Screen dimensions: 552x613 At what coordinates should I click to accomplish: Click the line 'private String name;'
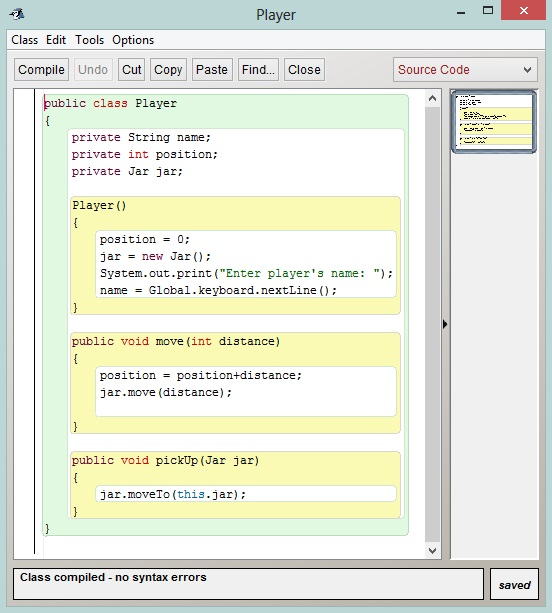click(141, 138)
